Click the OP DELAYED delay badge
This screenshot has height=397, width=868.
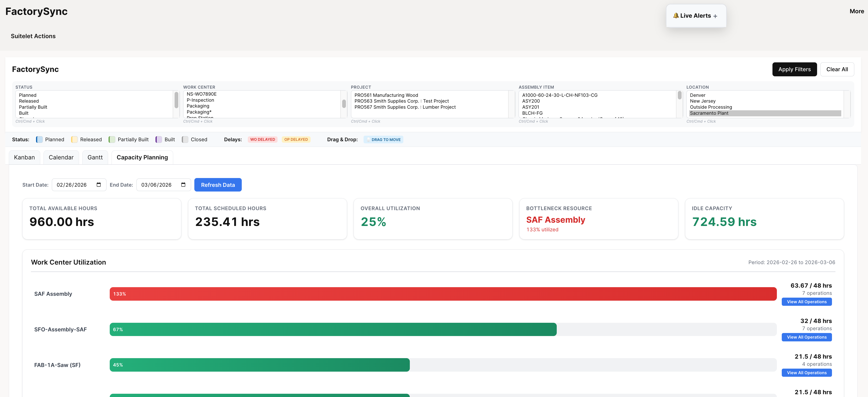point(296,139)
